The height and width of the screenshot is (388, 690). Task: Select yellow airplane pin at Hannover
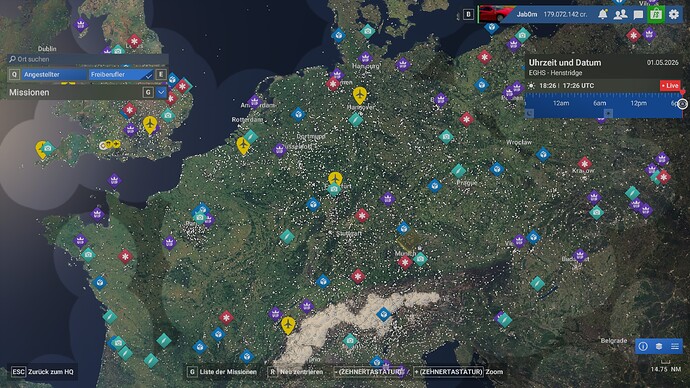coord(360,95)
